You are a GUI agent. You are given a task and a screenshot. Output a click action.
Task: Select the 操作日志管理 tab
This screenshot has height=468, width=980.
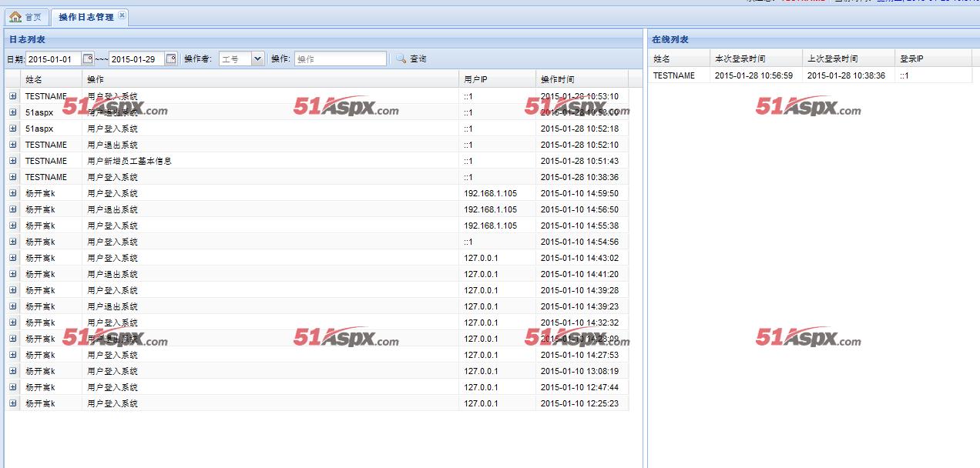click(86, 17)
